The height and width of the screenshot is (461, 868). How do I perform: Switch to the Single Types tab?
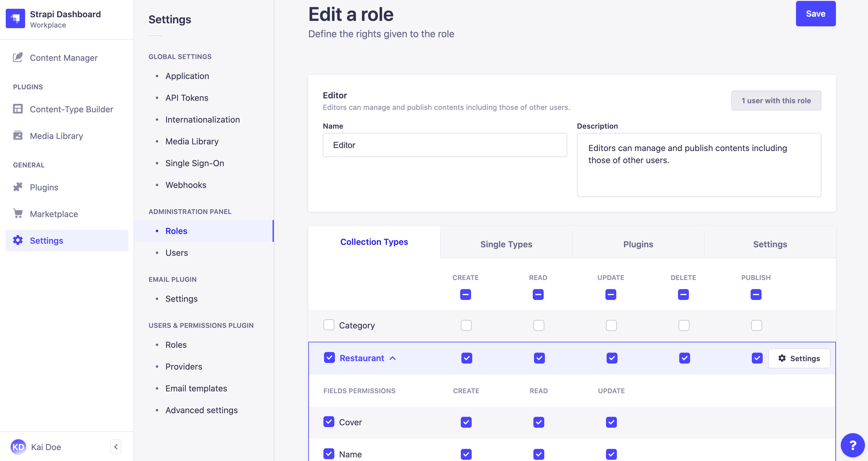pos(506,244)
